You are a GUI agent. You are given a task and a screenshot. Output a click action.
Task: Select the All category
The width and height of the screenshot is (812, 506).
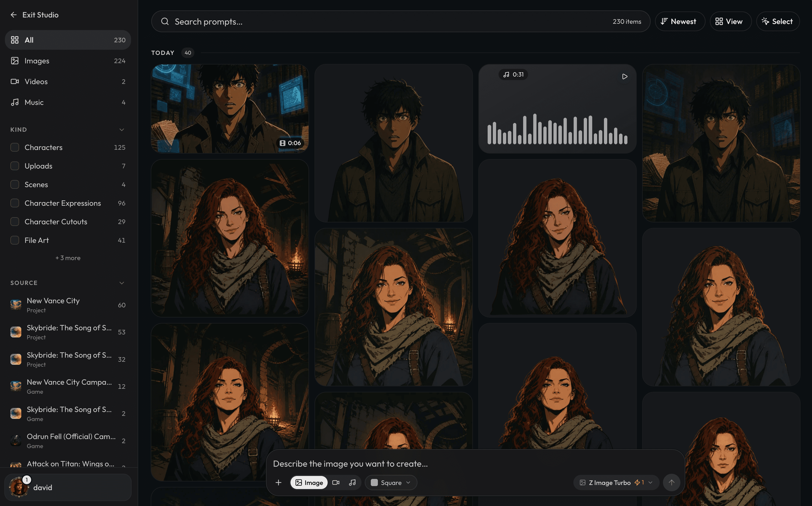click(x=68, y=40)
